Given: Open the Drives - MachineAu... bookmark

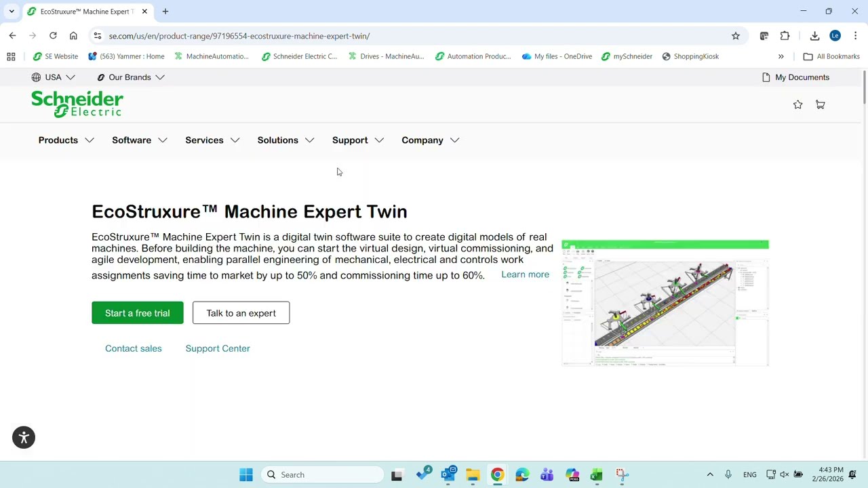Looking at the screenshot, I should [x=386, y=56].
